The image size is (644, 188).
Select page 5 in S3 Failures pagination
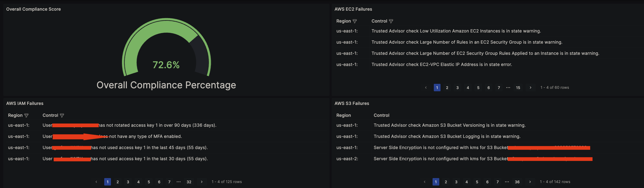click(477, 182)
